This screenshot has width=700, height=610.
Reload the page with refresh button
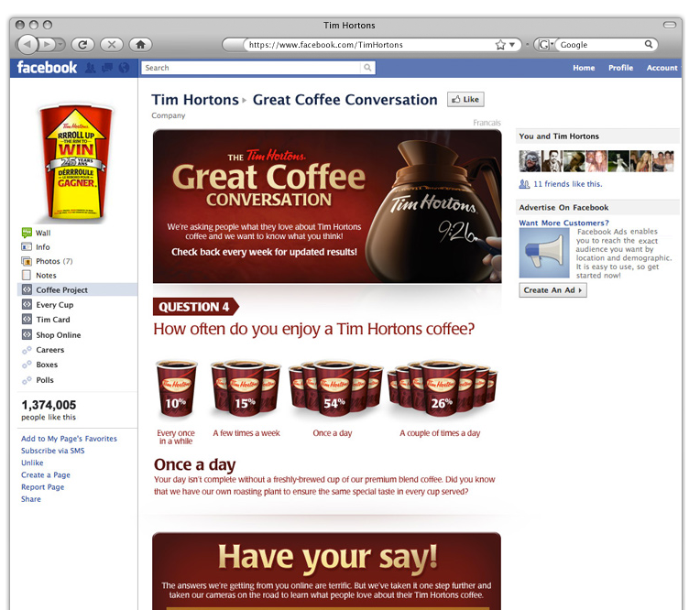tap(82, 45)
